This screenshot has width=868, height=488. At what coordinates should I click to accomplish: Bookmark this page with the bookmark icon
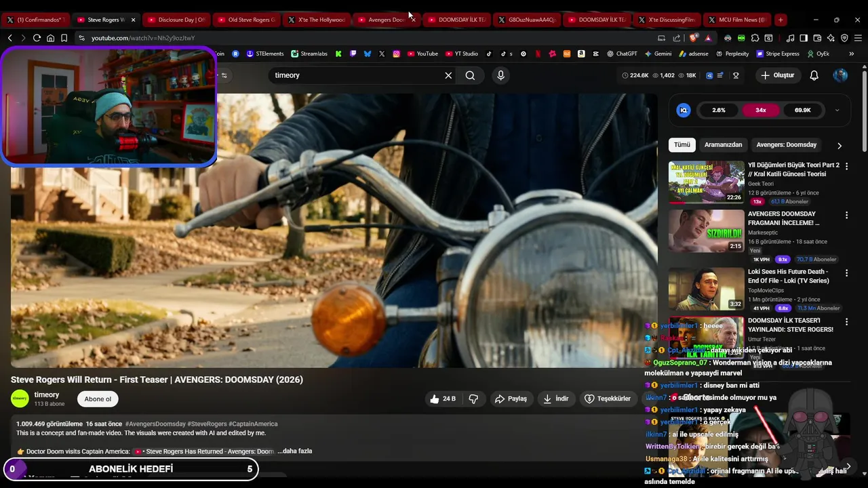(64, 38)
